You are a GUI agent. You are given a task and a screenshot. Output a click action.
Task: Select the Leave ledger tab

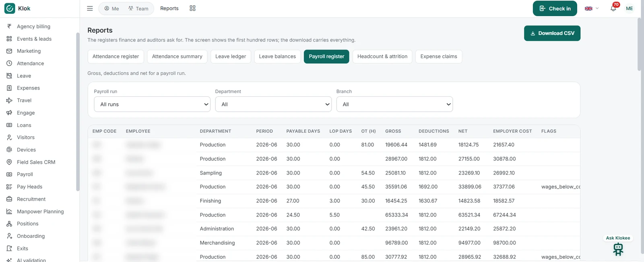click(x=231, y=56)
